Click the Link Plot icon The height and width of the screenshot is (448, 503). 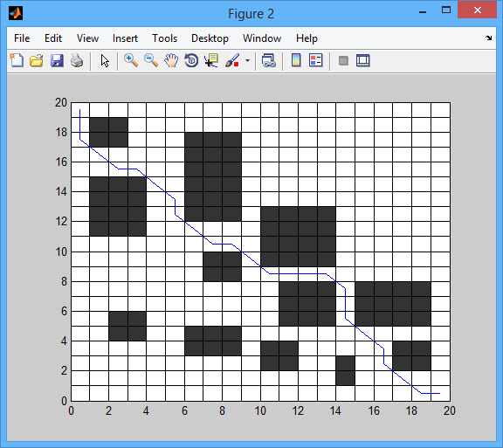[268, 60]
